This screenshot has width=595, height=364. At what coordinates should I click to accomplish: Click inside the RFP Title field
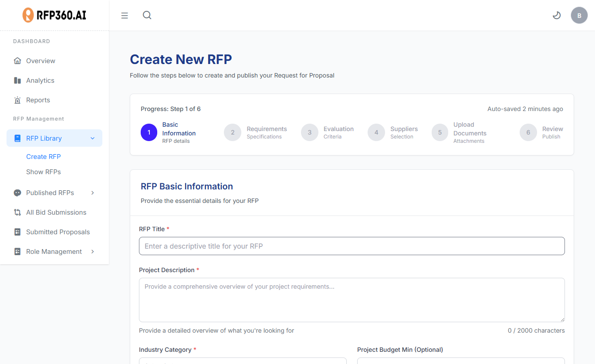(352, 246)
